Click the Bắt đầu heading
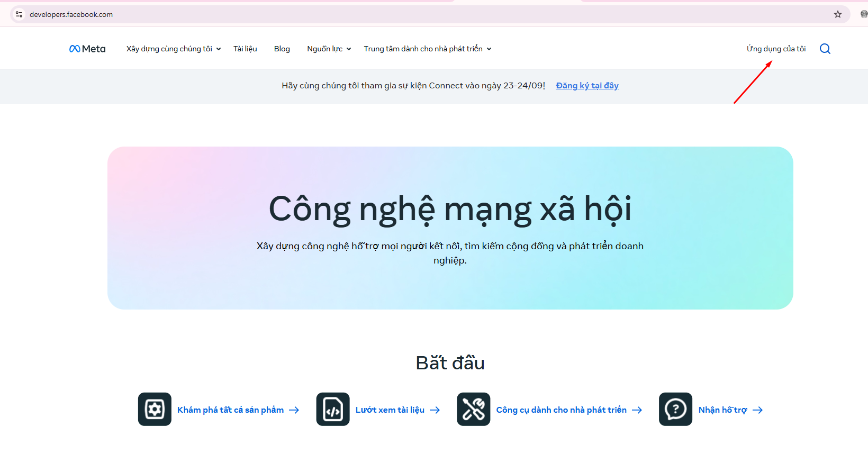868x454 pixels. [x=450, y=363]
